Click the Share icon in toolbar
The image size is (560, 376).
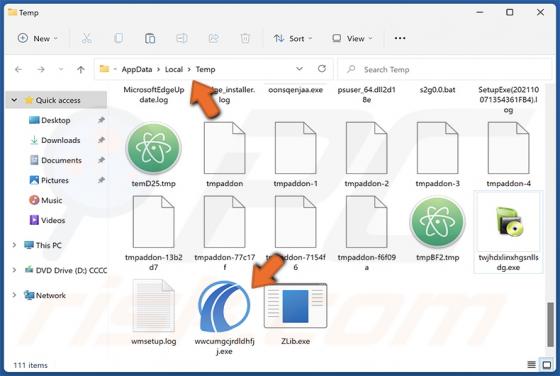[214, 38]
